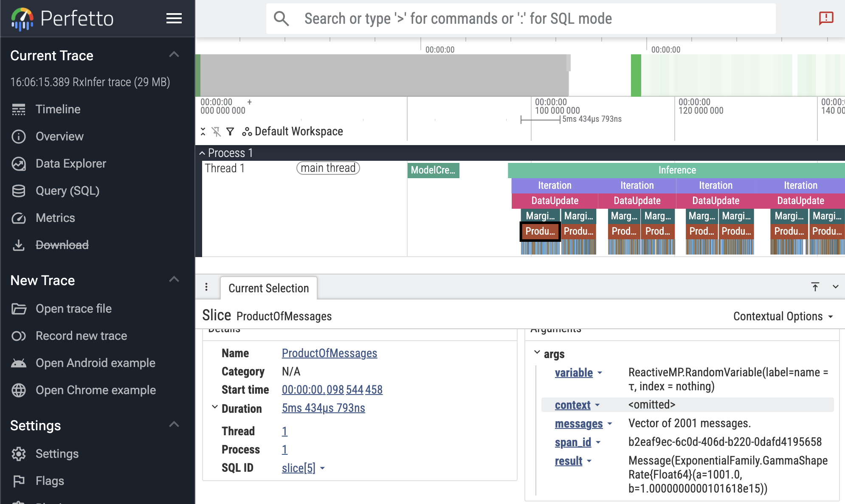The height and width of the screenshot is (504, 845).
Task: Open the Query (SQL) page
Action: (68, 191)
